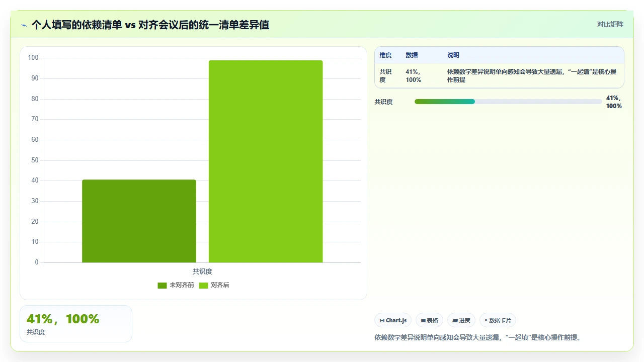Select the Chart.js tag chip
Screen dimensions: 644x362
pos(393,320)
